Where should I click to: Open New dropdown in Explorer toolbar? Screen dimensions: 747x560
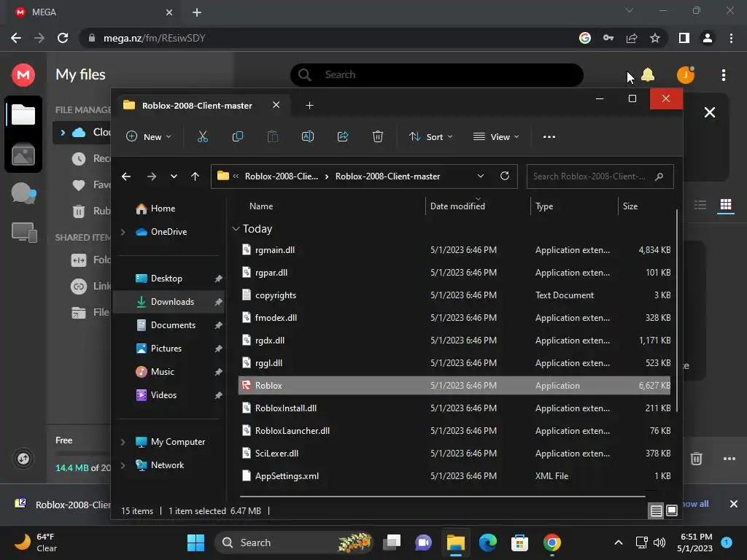click(149, 136)
